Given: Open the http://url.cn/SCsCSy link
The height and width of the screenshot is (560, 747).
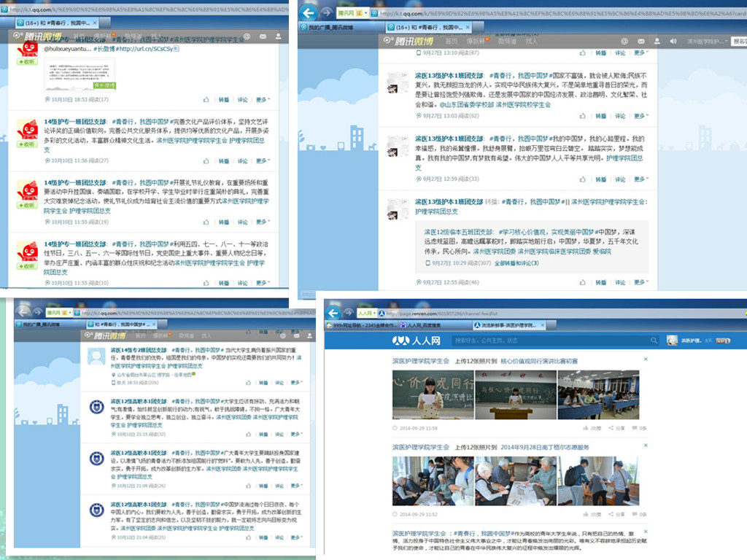Looking at the screenshot, I should coord(146,49).
